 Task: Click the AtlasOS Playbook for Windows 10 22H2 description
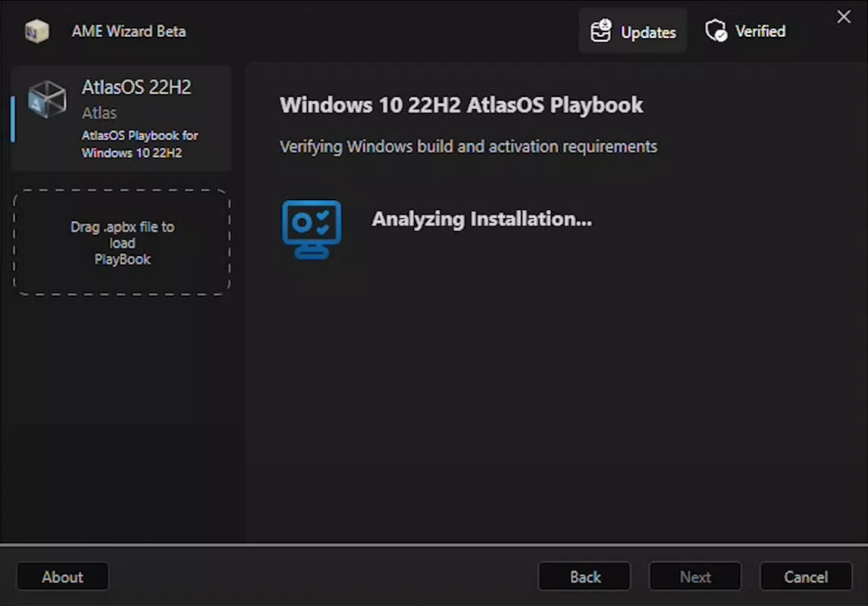(139, 144)
